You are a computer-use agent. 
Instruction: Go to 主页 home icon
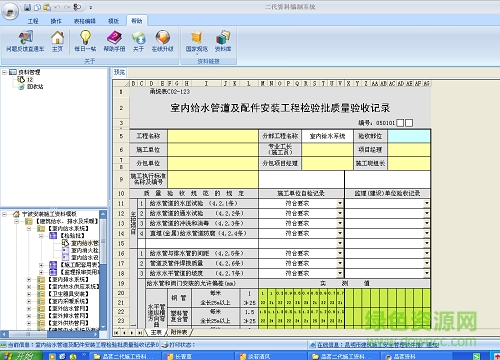[57, 41]
